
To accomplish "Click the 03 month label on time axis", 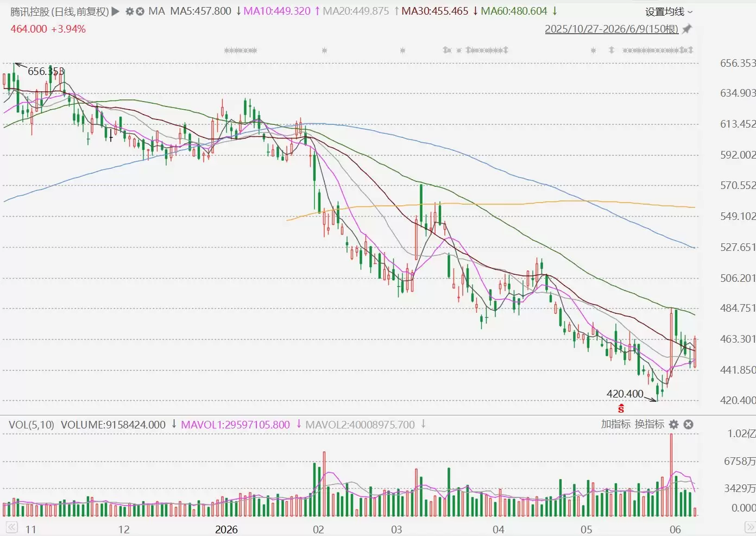I will click(396, 529).
